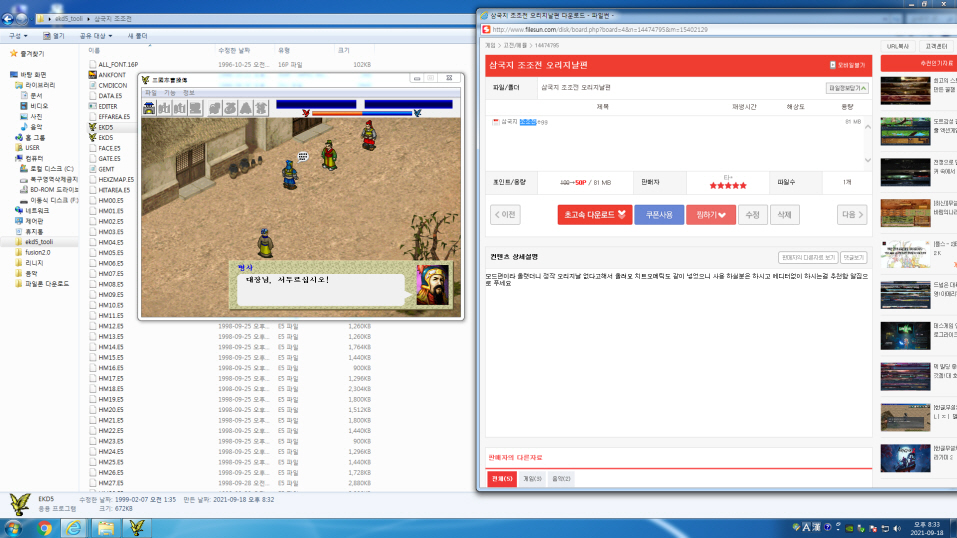Select the ANKFONT file icon in Explorer
This screenshot has height=538, width=957.
[x=93, y=75]
